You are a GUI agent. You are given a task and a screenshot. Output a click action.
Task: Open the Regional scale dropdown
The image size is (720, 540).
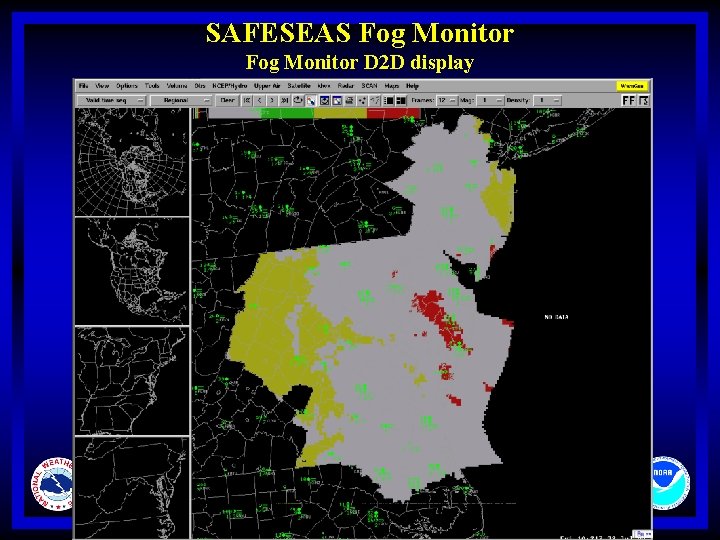[x=181, y=100]
